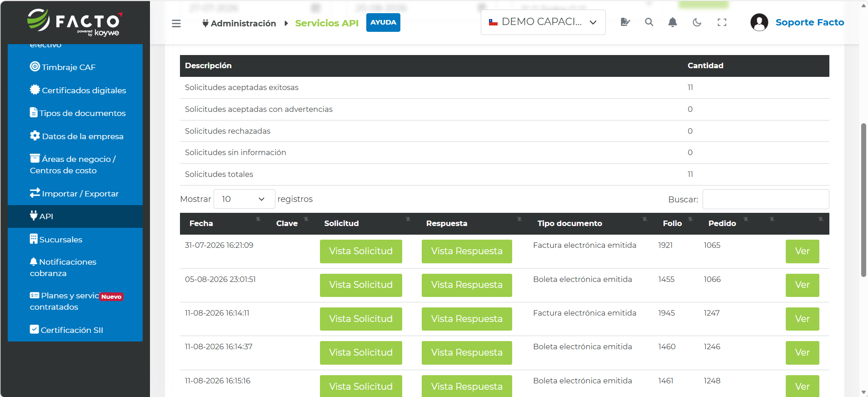868x397 pixels.
Task: Open Timbraje CAF in sidebar
Action: pyautogui.click(x=75, y=67)
